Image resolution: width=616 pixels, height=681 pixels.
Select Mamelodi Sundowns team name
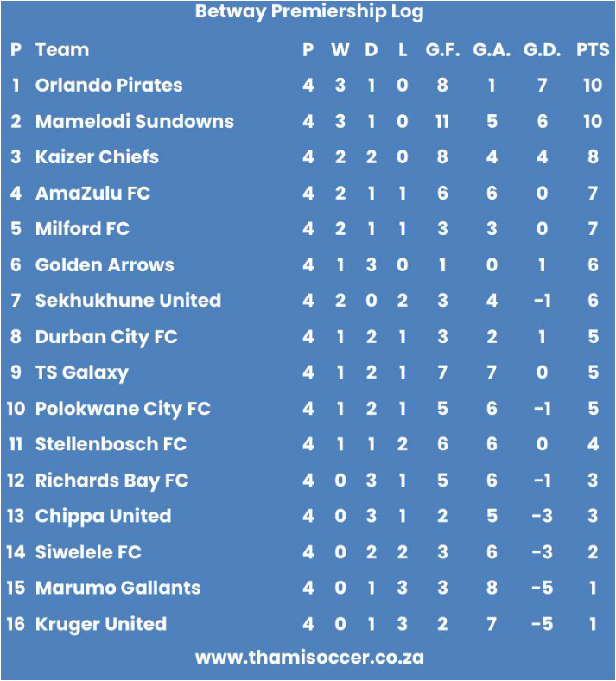pyautogui.click(x=135, y=121)
